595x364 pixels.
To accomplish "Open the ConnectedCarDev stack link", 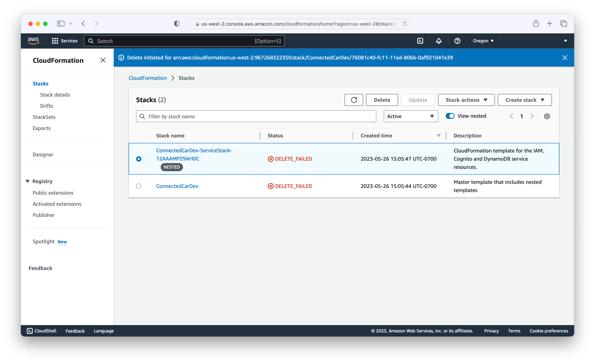I will (x=177, y=186).
